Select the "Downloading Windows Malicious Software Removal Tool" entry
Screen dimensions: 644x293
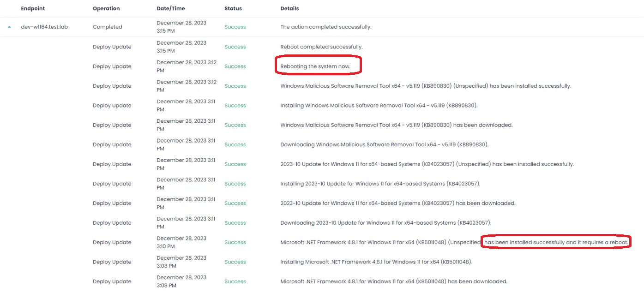(384, 144)
